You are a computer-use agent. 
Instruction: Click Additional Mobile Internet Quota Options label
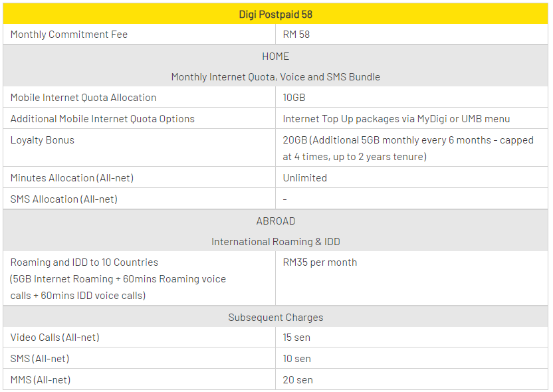click(102, 119)
